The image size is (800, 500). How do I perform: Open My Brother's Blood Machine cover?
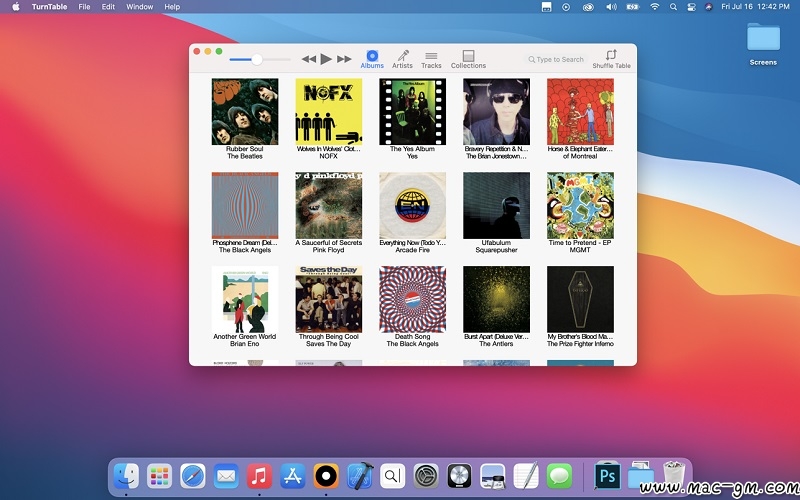pyautogui.click(x=580, y=299)
